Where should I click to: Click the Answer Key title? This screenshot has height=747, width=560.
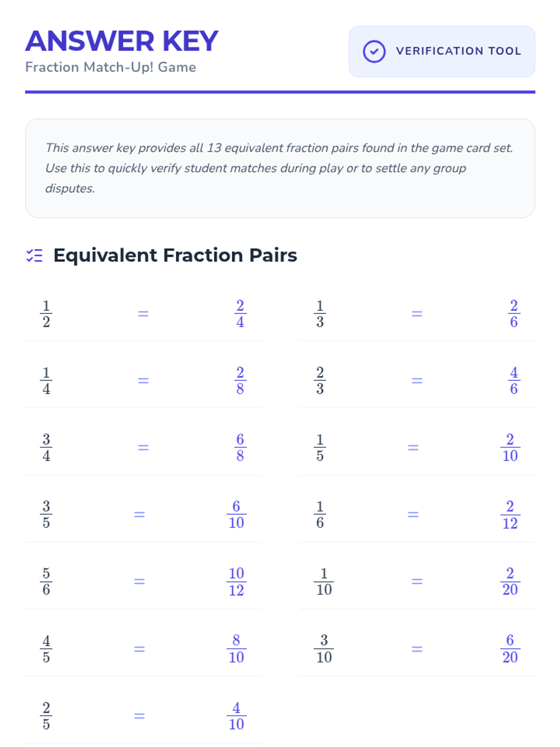[x=122, y=41]
